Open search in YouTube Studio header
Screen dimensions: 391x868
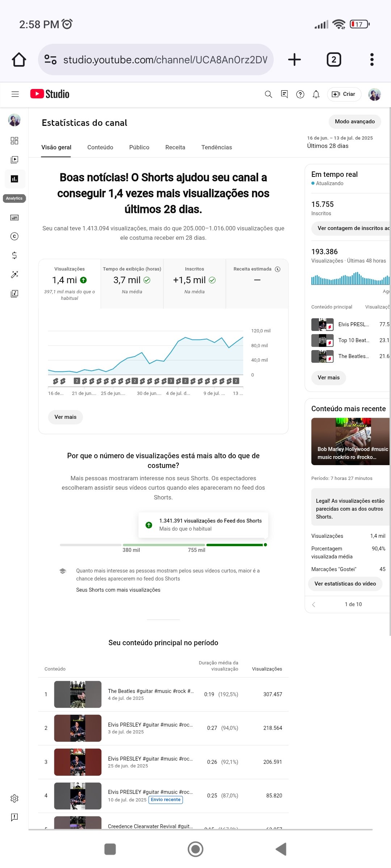coord(268,94)
